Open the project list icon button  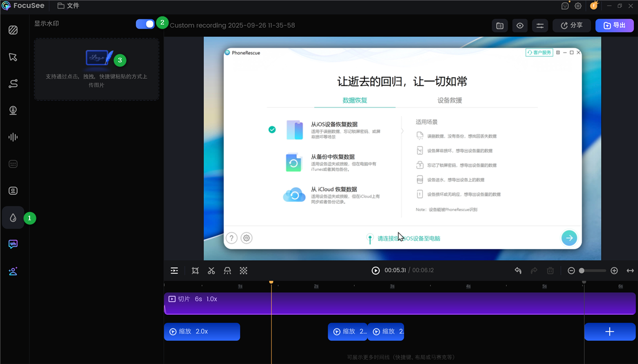coord(500,25)
